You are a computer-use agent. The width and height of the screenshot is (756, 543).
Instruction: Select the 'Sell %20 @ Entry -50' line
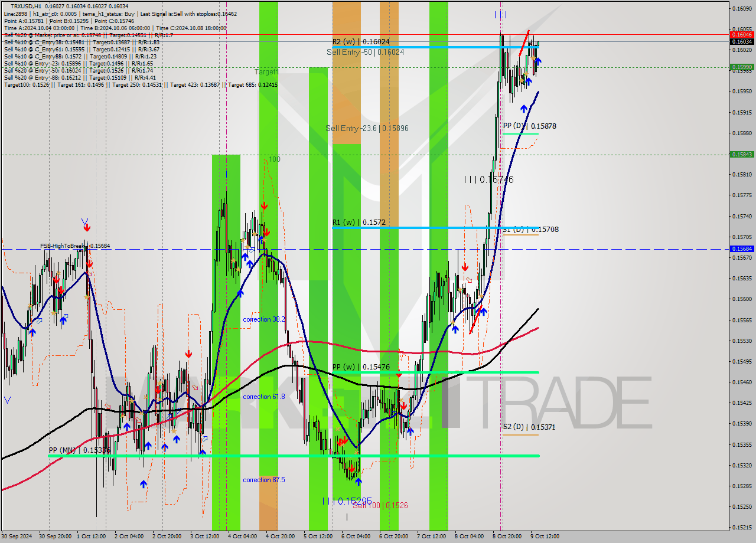click(x=78, y=70)
